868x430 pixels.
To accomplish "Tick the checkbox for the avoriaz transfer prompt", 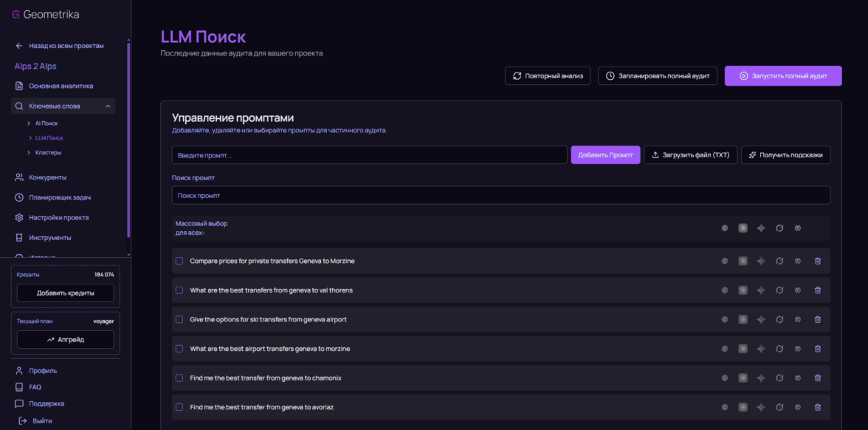I will 179,407.
